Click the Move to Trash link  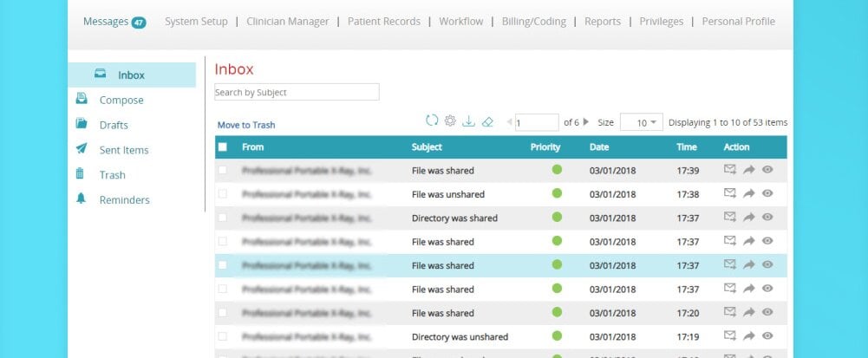(246, 125)
